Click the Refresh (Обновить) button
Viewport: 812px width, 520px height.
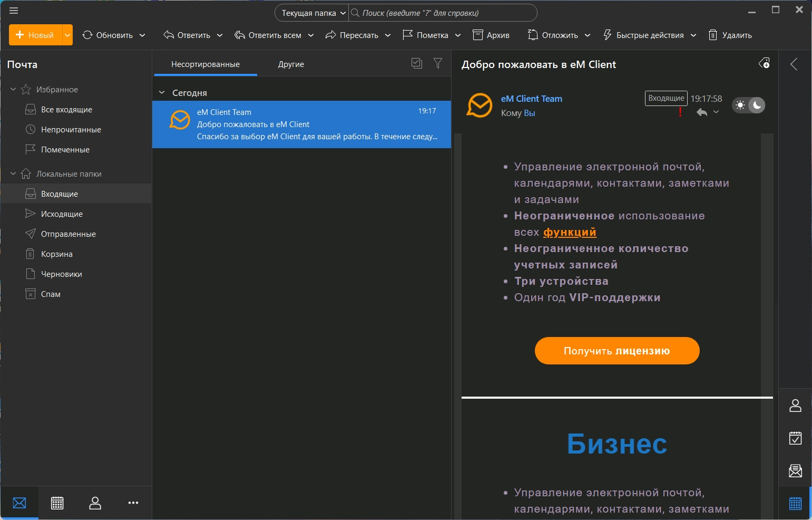tap(107, 35)
